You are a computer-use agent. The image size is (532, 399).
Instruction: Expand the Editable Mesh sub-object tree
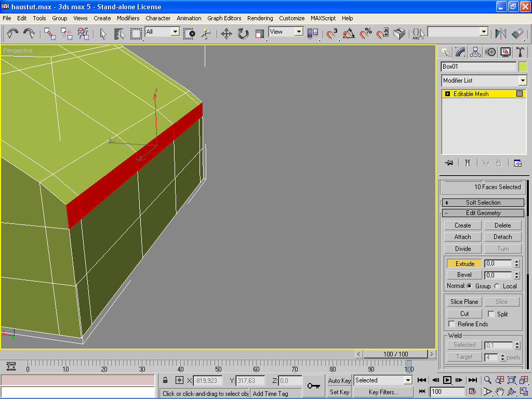tap(447, 94)
